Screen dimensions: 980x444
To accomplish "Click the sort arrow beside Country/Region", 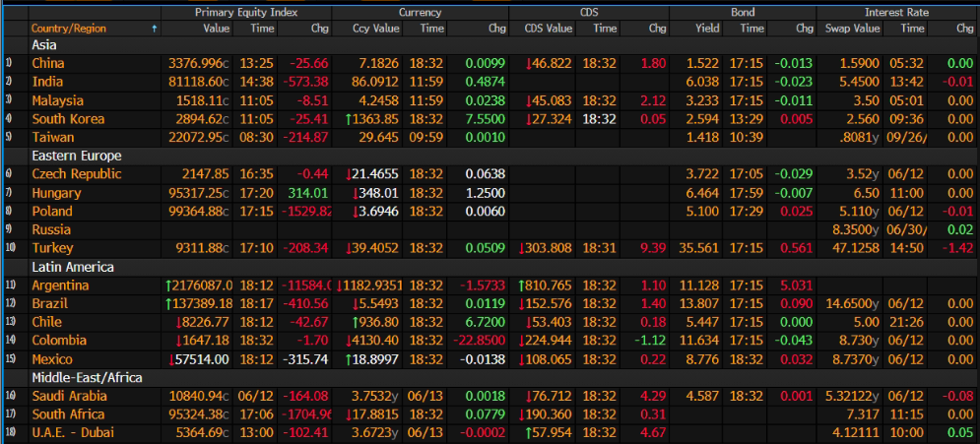I will pos(155,29).
